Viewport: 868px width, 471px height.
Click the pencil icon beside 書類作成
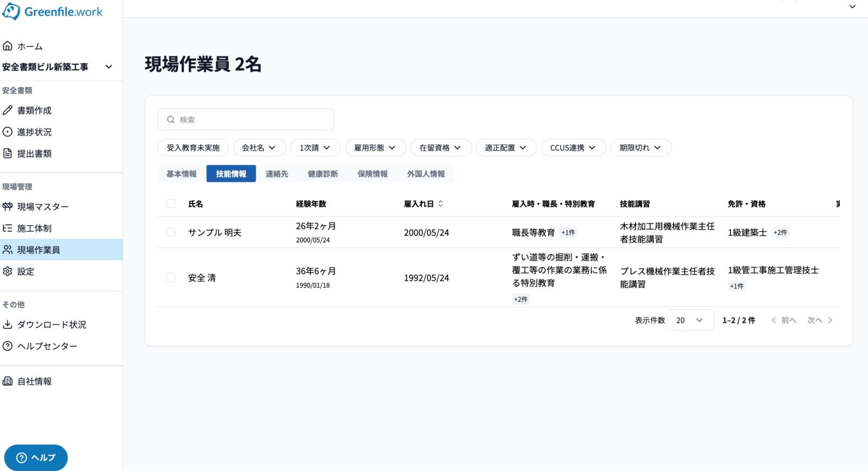click(x=8, y=110)
